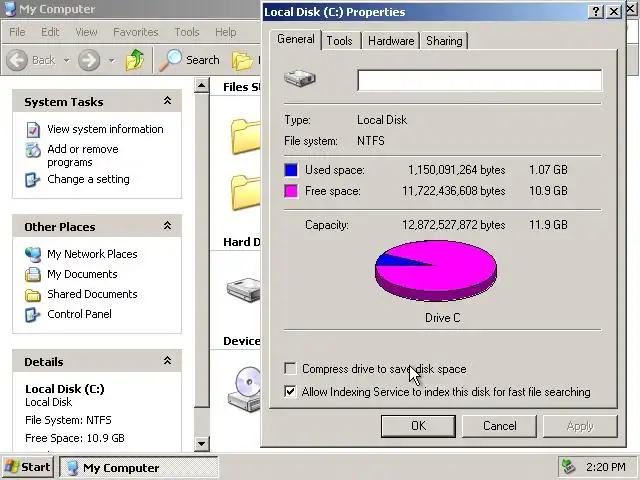This screenshot has height=480, width=640.
Task: Click the My Documents icon
Action: (x=33, y=274)
